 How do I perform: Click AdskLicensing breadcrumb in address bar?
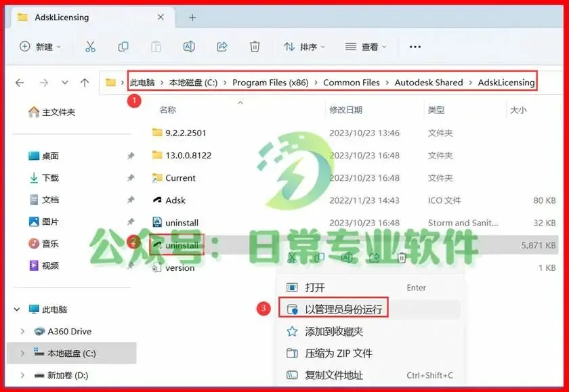[506, 83]
